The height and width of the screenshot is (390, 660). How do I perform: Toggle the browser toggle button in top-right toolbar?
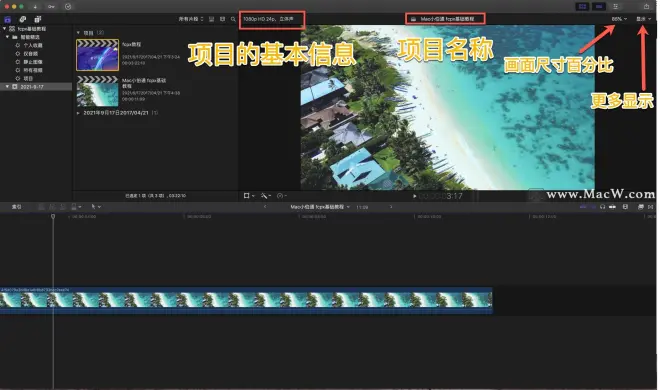pyautogui.click(x=583, y=6)
